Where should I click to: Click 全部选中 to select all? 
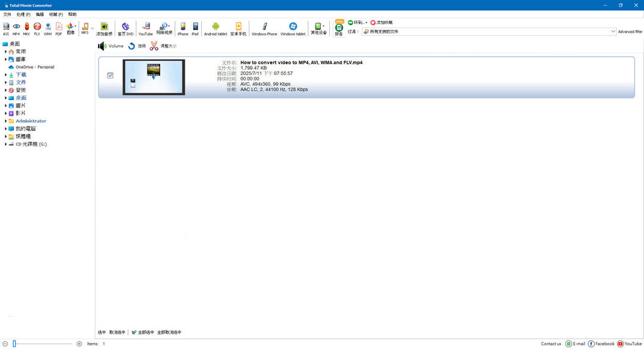tap(143, 332)
